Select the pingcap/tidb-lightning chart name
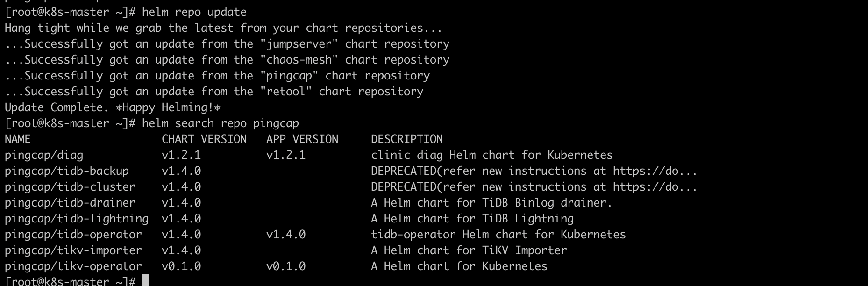This screenshot has width=868, height=286. click(x=77, y=219)
